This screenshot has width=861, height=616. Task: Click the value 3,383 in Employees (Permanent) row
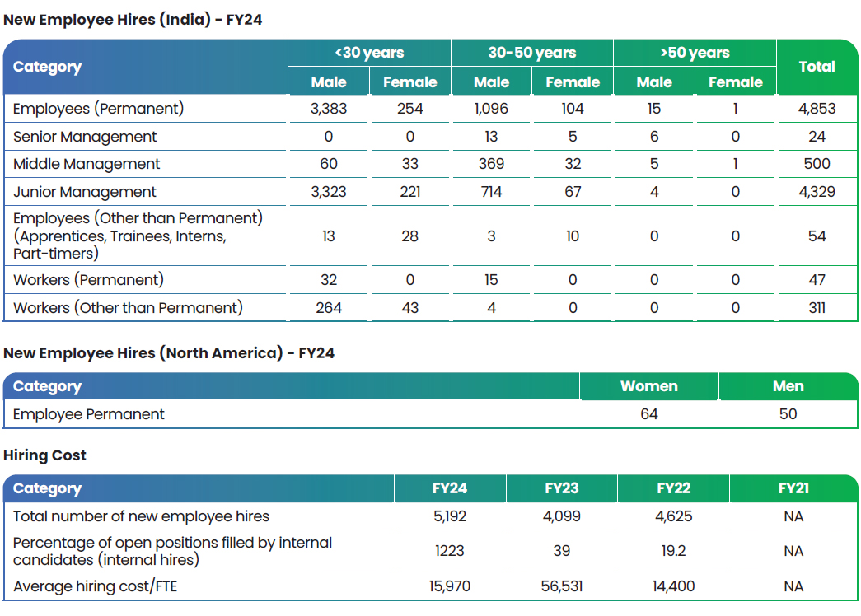(x=329, y=109)
